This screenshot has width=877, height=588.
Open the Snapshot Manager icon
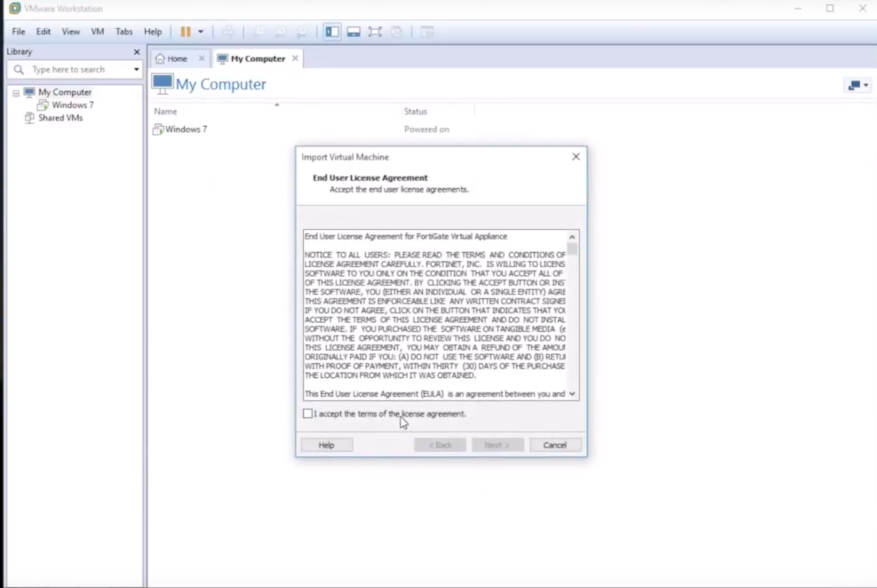coord(301,32)
